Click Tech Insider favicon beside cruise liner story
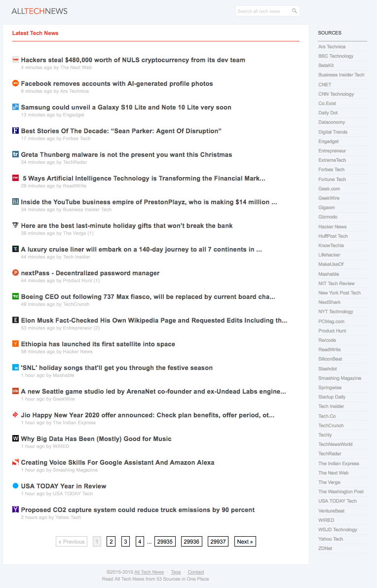The width and height of the screenshot is (377, 588). (x=15, y=249)
